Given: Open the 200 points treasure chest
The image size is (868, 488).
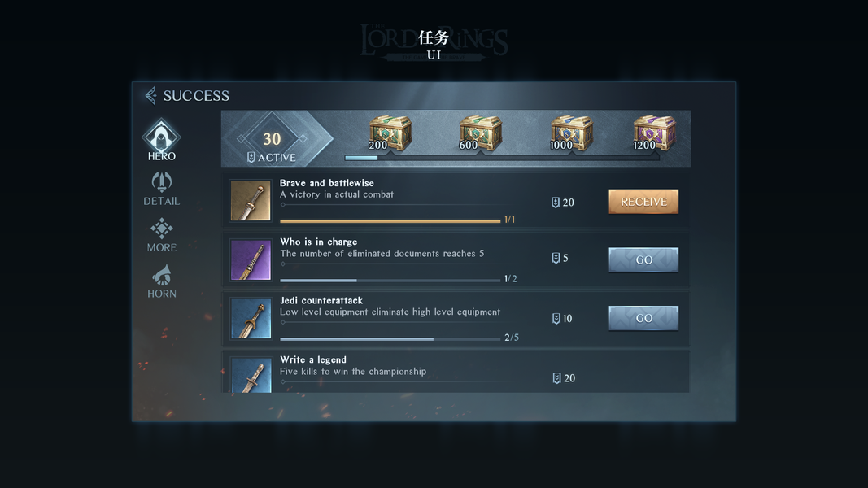Looking at the screenshot, I should [x=390, y=133].
